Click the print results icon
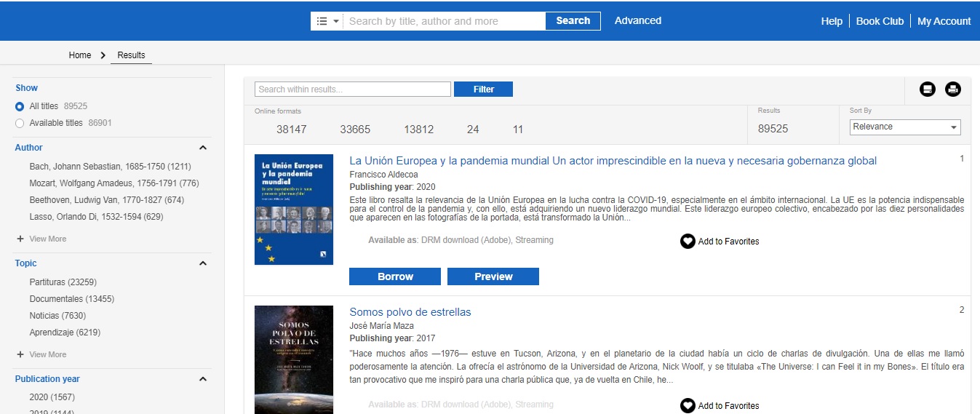 (953, 89)
